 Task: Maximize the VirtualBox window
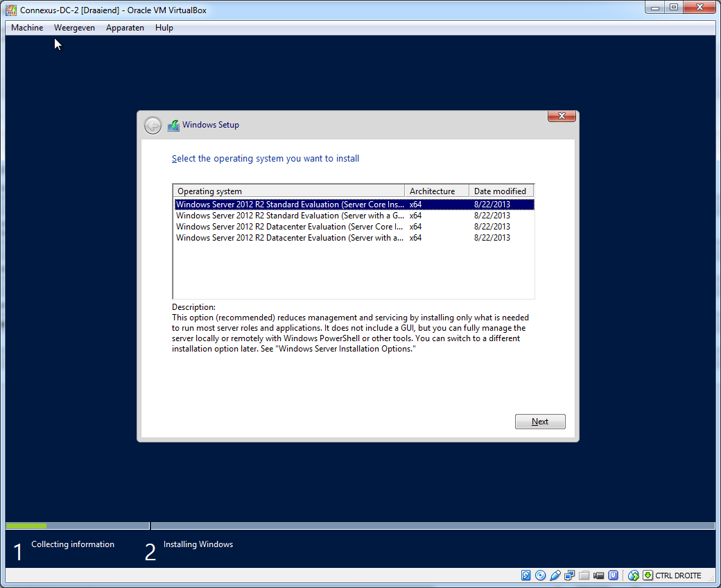tap(674, 8)
